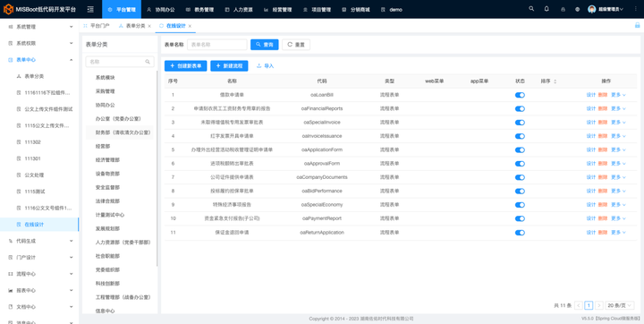Viewport: 644px width, 324px height.
Task: Open notifications bell icon
Action: pos(547,9)
